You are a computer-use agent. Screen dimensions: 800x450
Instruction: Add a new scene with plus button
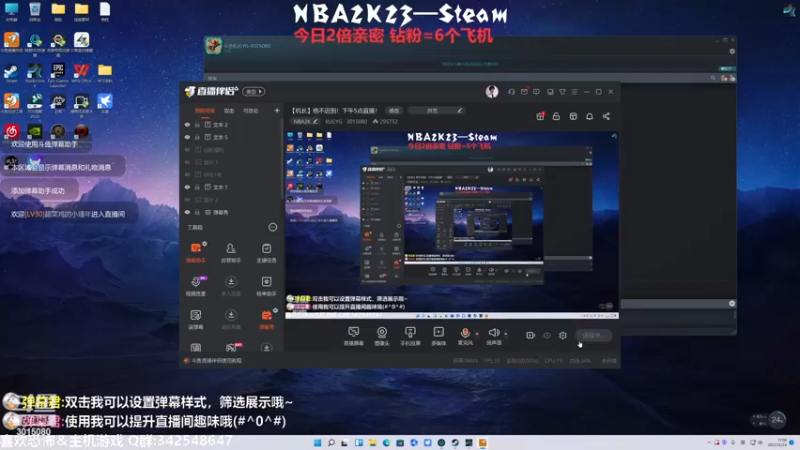[x=277, y=111]
